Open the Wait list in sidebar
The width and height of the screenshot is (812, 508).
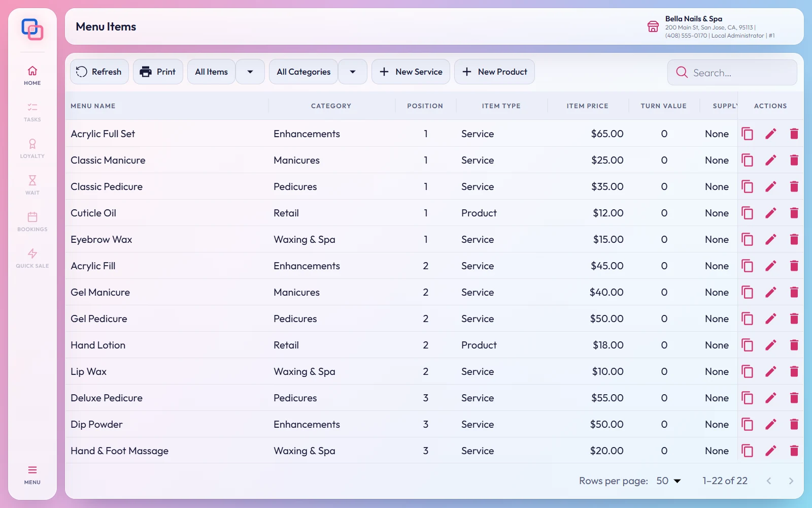[x=32, y=185]
